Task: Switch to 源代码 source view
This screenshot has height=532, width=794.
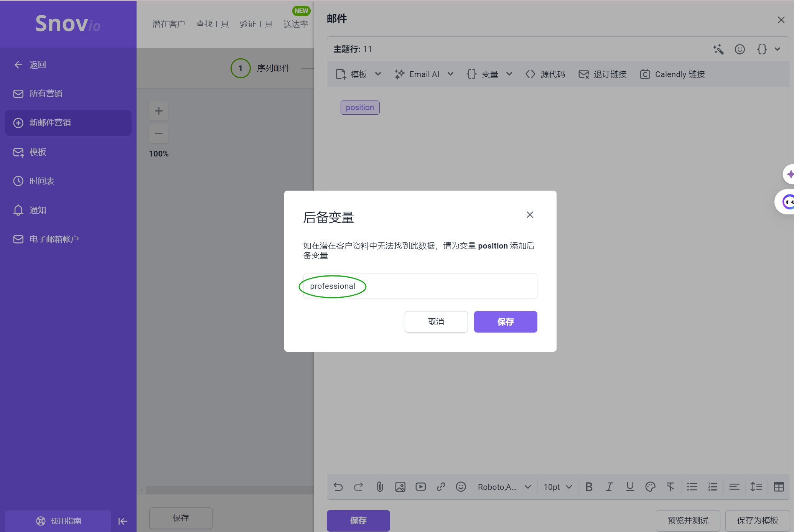Action: point(545,74)
